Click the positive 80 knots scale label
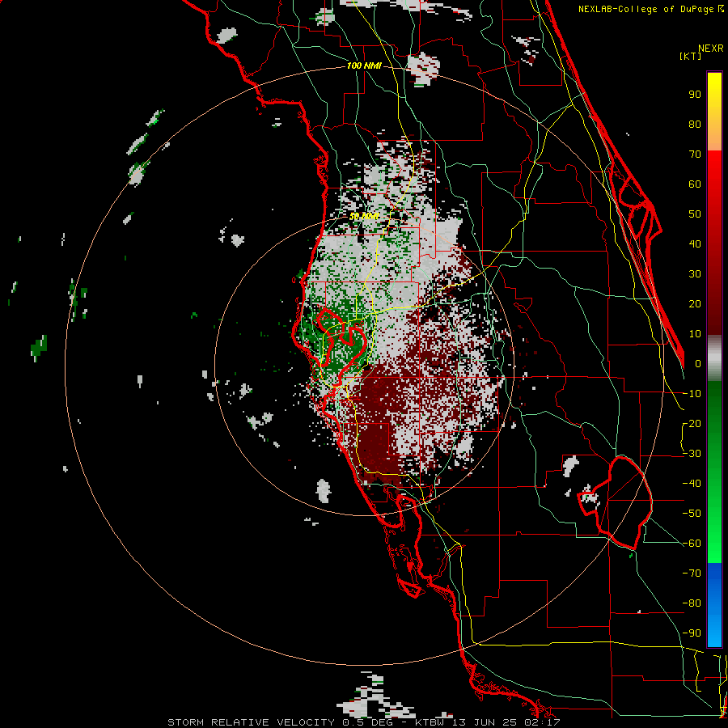 (695, 124)
